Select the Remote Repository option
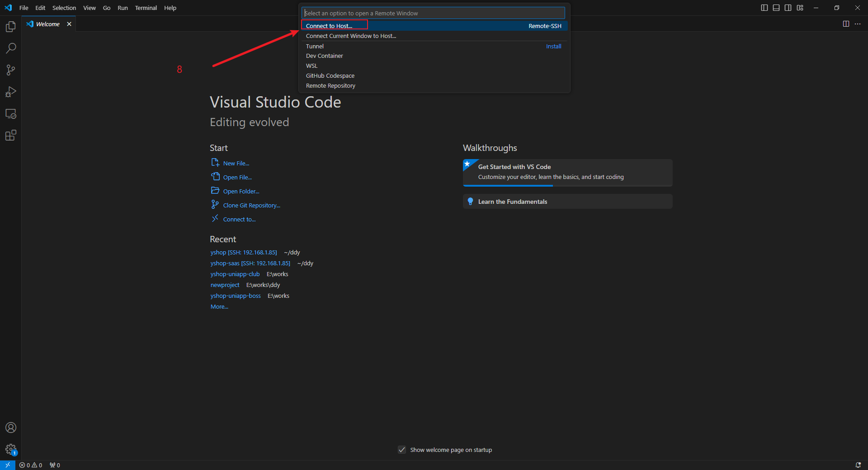 pos(434,86)
